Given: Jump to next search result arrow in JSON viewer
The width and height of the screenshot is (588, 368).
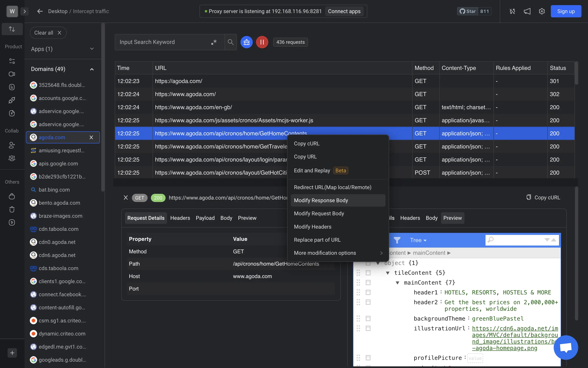Looking at the screenshot, I should pos(547,240).
